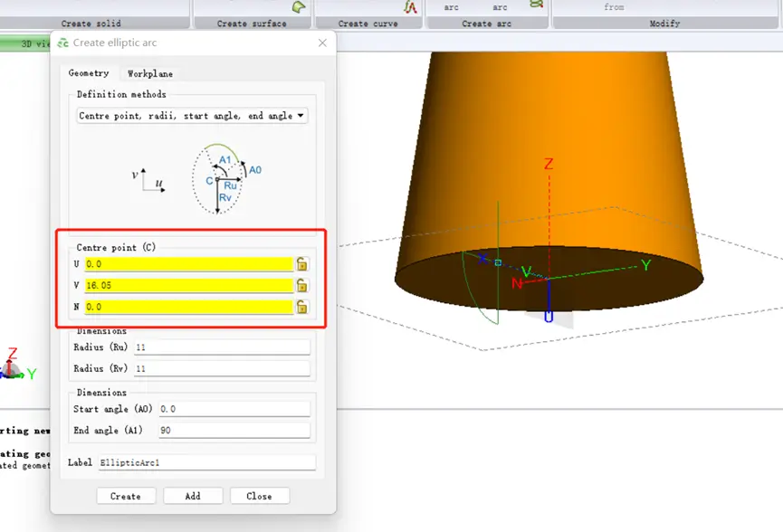Click the Close button at dialog bottom

(259, 496)
